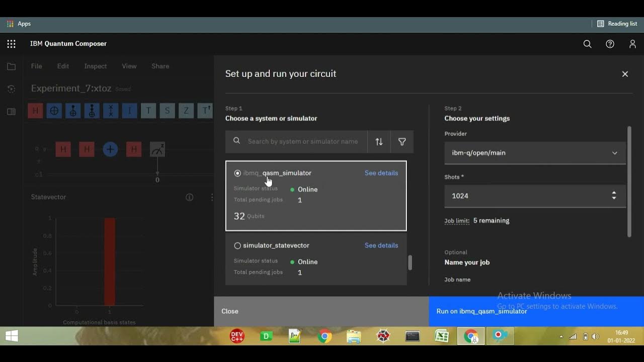This screenshot has height=362, width=644.
Task: Click Run on ibmq_qasm_simulator button
Action: coord(536,311)
